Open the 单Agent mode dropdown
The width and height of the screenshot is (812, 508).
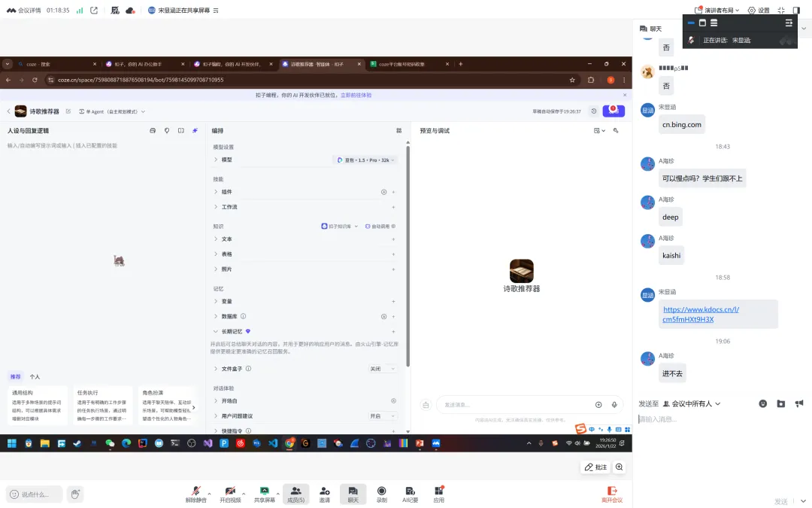click(x=112, y=111)
